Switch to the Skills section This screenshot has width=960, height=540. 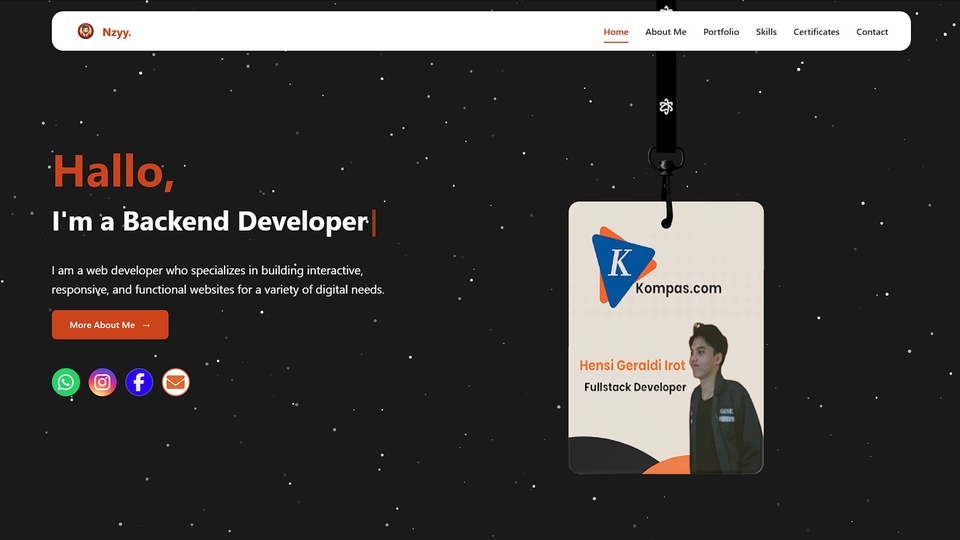click(766, 32)
